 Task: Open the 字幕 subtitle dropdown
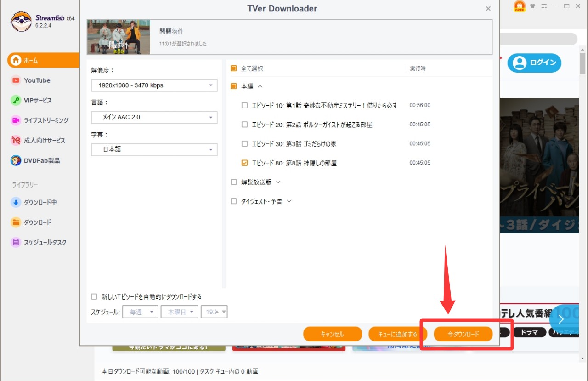click(154, 149)
